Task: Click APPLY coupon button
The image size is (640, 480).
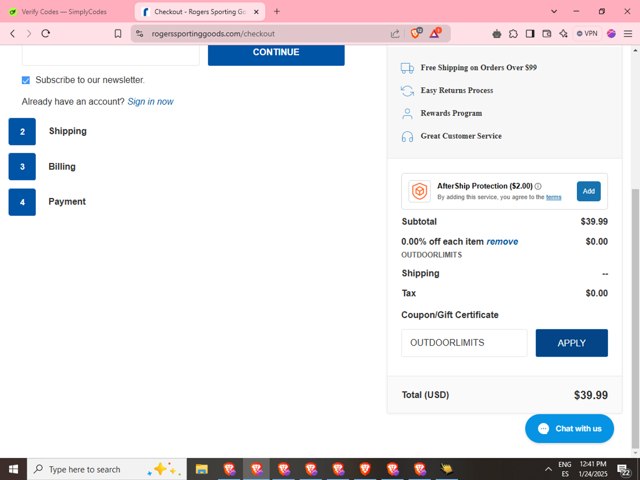Action: click(x=571, y=343)
